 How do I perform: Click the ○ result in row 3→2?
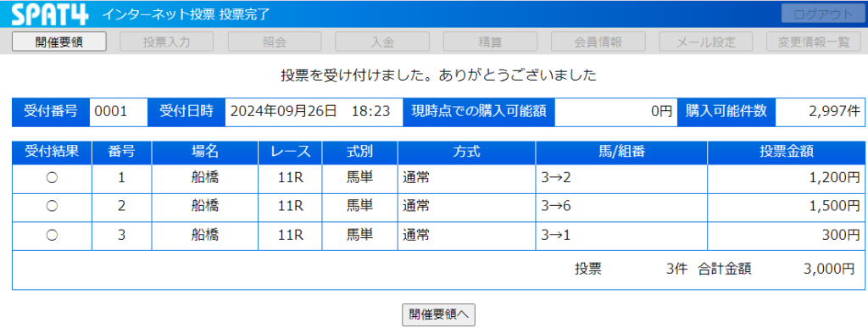[52, 178]
